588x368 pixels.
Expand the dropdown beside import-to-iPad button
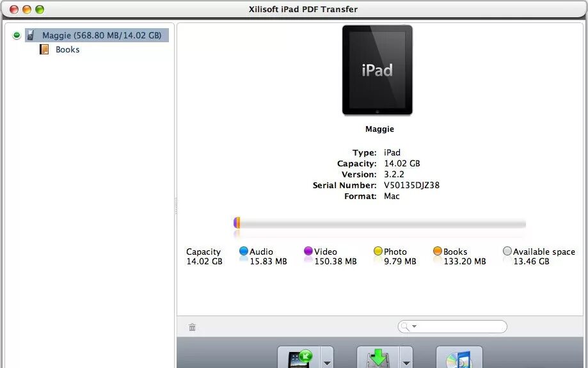click(x=327, y=358)
